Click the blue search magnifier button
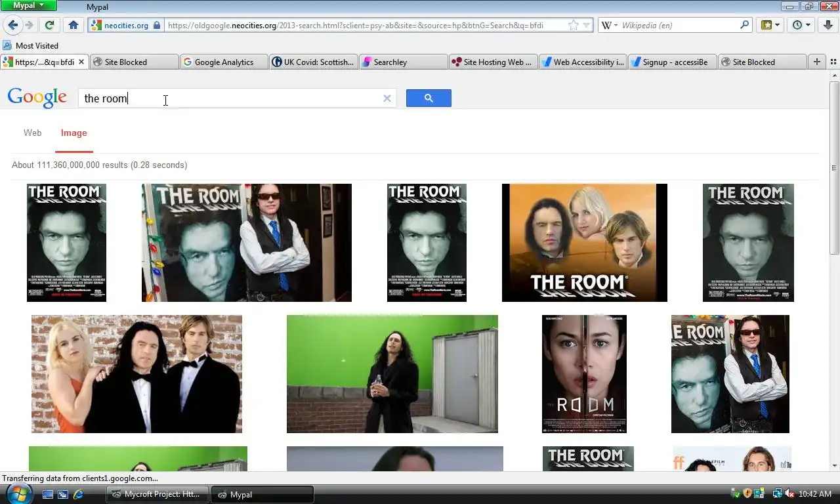The width and height of the screenshot is (840, 504). pos(429,98)
